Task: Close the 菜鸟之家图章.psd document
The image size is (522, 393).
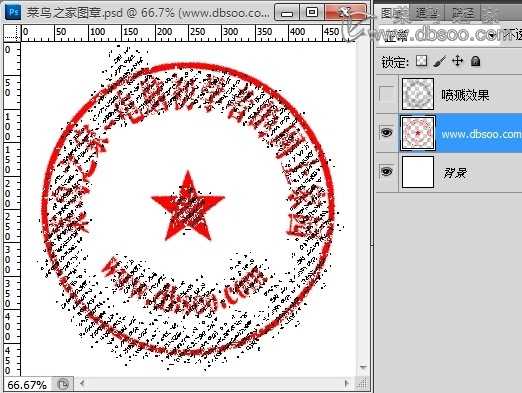Action: (x=345, y=13)
